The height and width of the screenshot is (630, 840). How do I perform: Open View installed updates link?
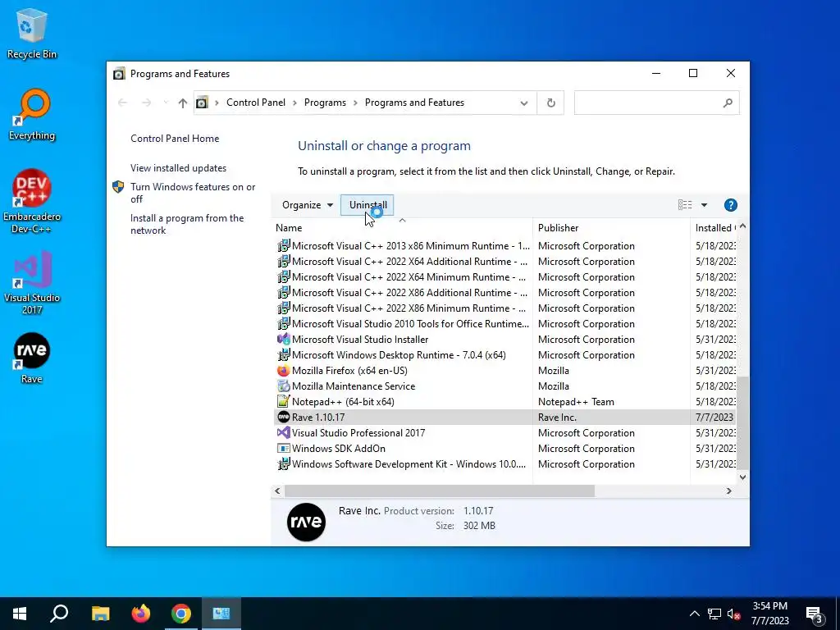(178, 168)
